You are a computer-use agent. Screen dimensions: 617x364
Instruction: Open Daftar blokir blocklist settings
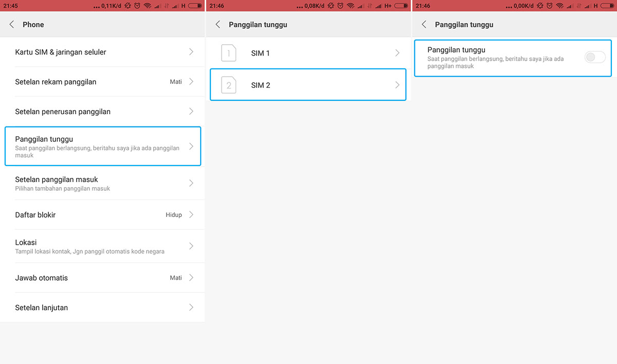tap(102, 215)
